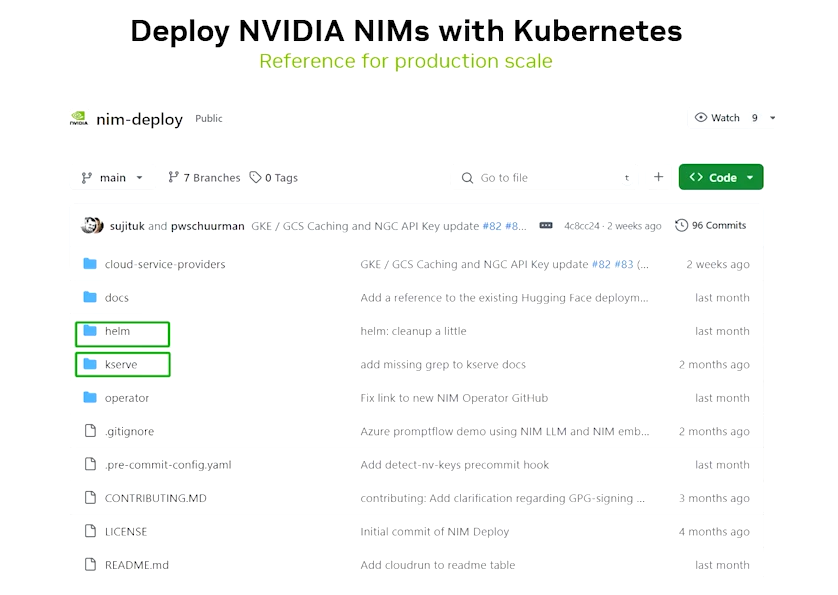Open the LICENSE file

pos(126,531)
